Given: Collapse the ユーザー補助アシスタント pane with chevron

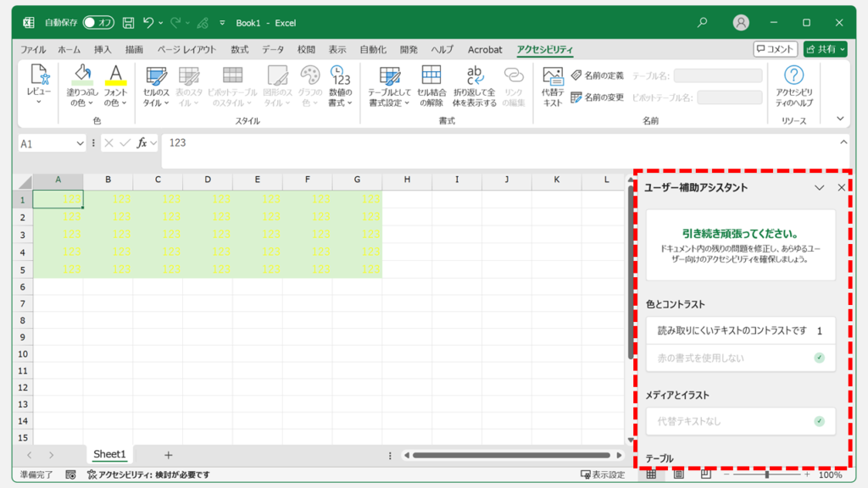Looking at the screenshot, I should (x=819, y=188).
